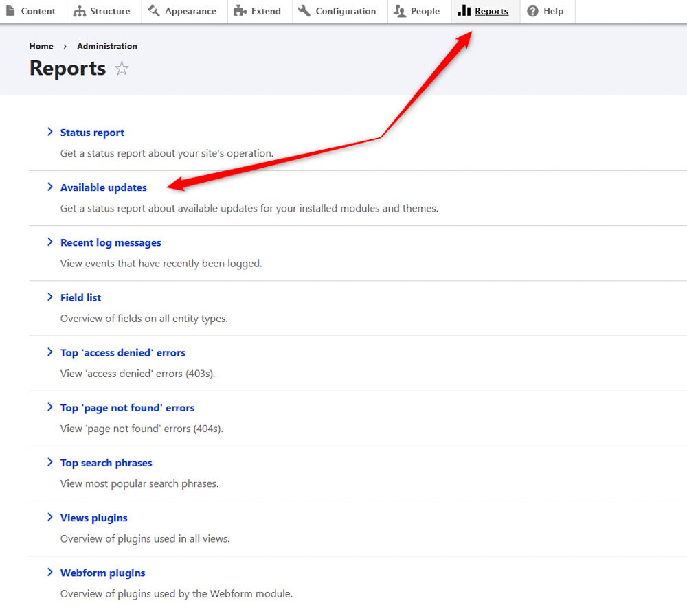Click the Home breadcrumb
Viewport: 687px width, 616px height.
41,46
